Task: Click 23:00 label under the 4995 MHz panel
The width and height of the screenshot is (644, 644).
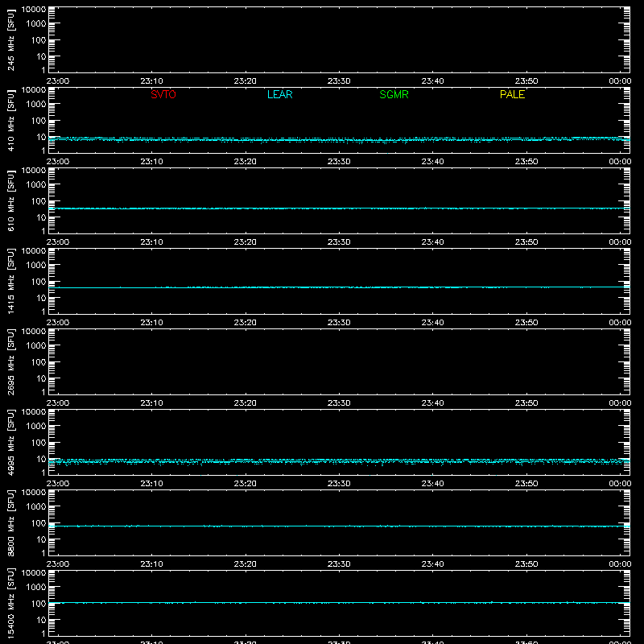Action: [x=58, y=484]
